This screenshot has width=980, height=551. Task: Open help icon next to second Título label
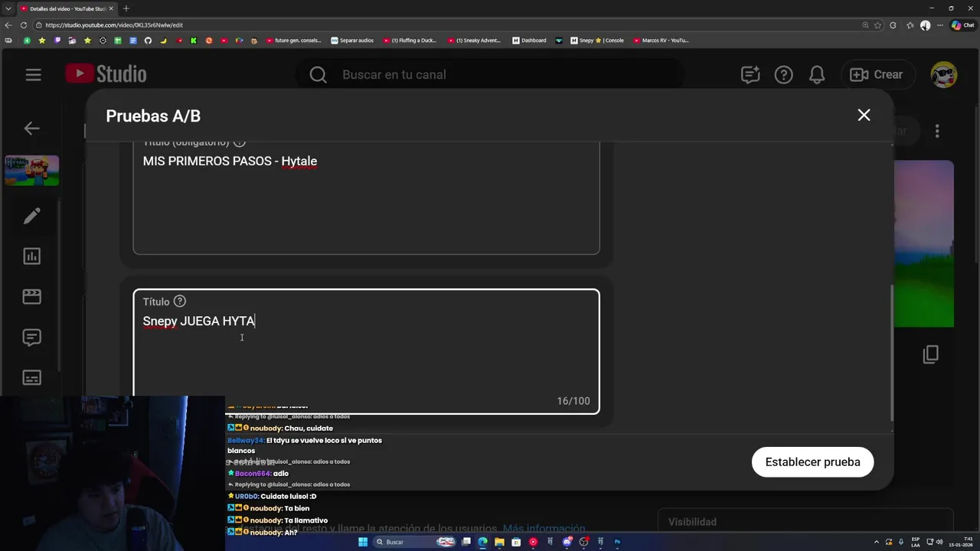[179, 302]
